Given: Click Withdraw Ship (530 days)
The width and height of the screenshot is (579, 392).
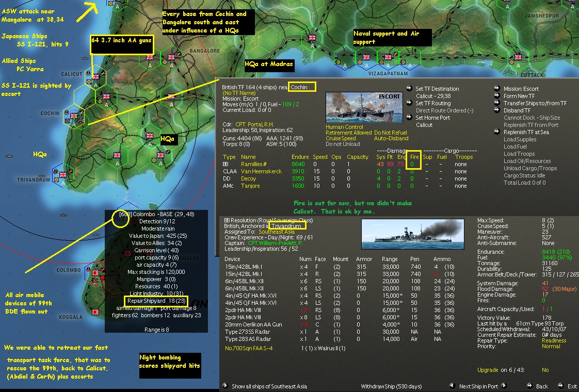Looking at the screenshot, I should [391, 386].
